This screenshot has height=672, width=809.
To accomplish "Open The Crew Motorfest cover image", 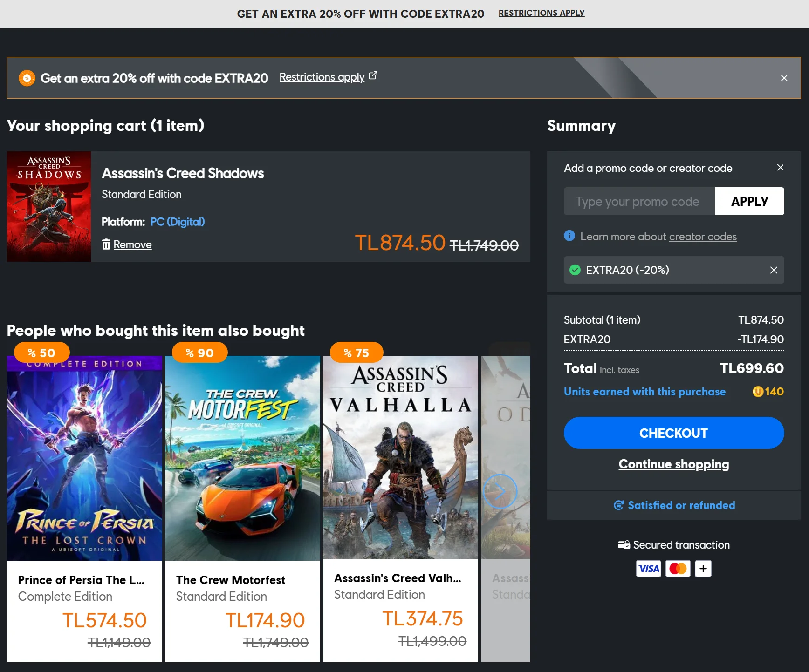I will coord(242,458).
